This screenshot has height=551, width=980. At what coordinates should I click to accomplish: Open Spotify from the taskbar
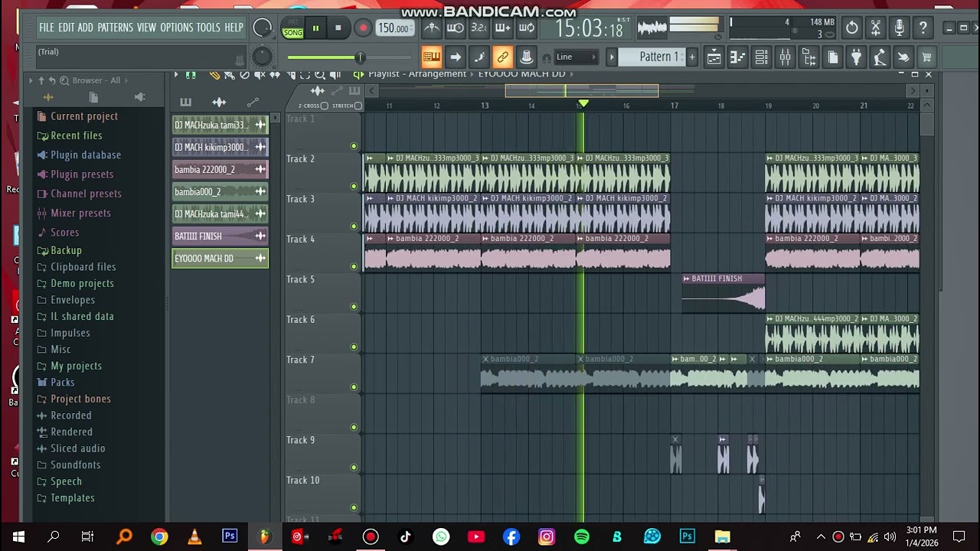[x=581, y=536]
